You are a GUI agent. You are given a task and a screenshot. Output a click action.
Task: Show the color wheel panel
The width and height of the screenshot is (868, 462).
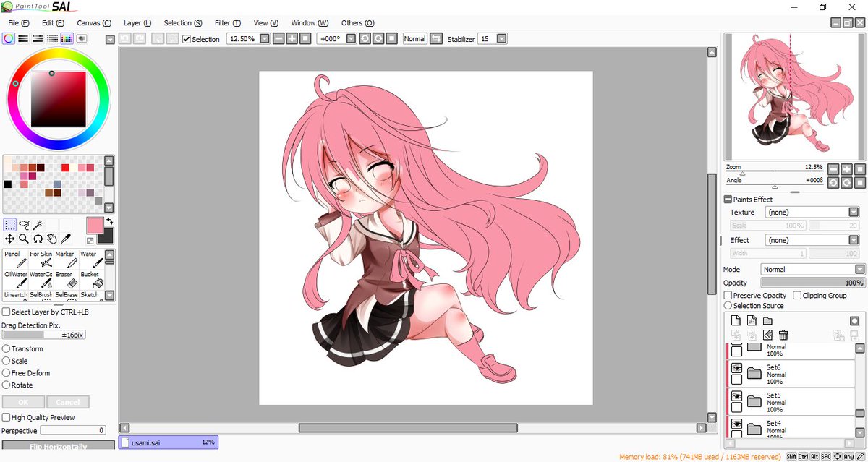[x=8, y=38]
